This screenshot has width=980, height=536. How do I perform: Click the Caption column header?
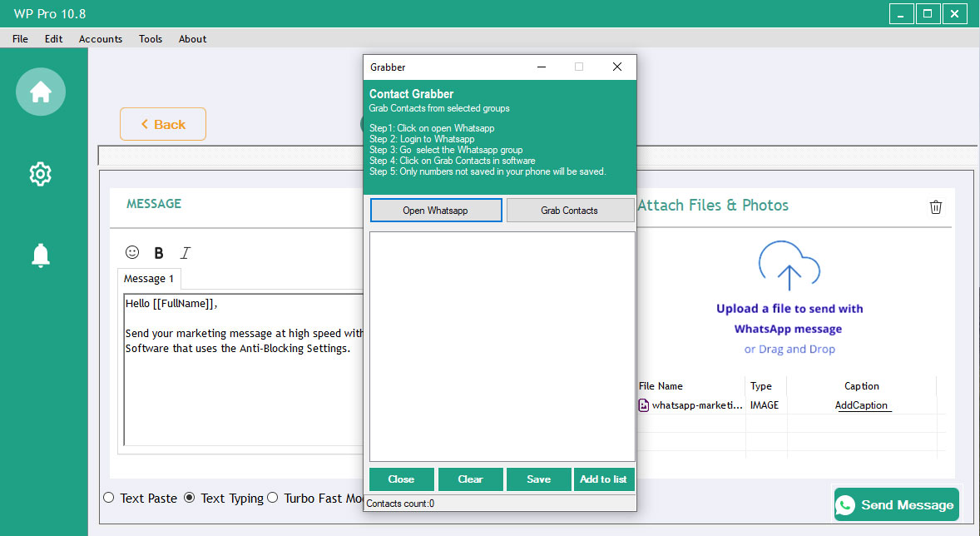[861, 386]
